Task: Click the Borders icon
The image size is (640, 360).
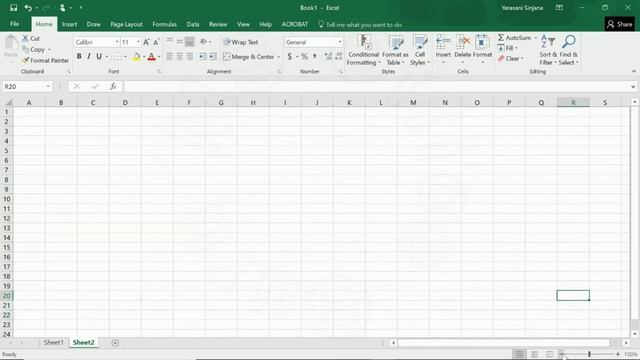Action: pos(118,56)
